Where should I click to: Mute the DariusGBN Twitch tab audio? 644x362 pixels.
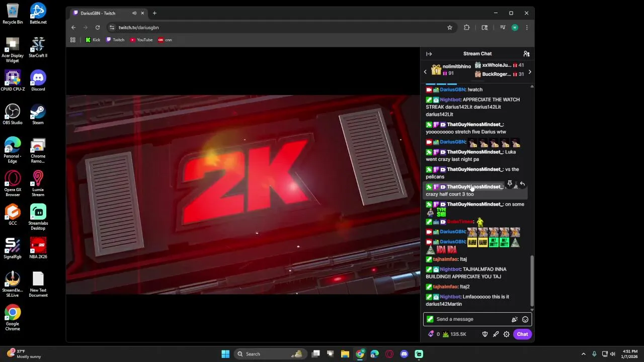[x=134, y=13]
